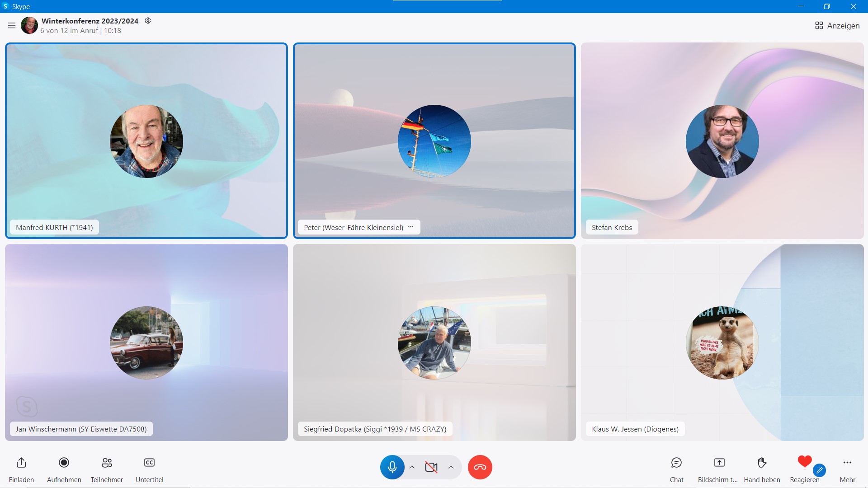The width and height of the screenshot is (868, 488).
Task: Start recording with Aufnehmen
Action: coord(64,463)
